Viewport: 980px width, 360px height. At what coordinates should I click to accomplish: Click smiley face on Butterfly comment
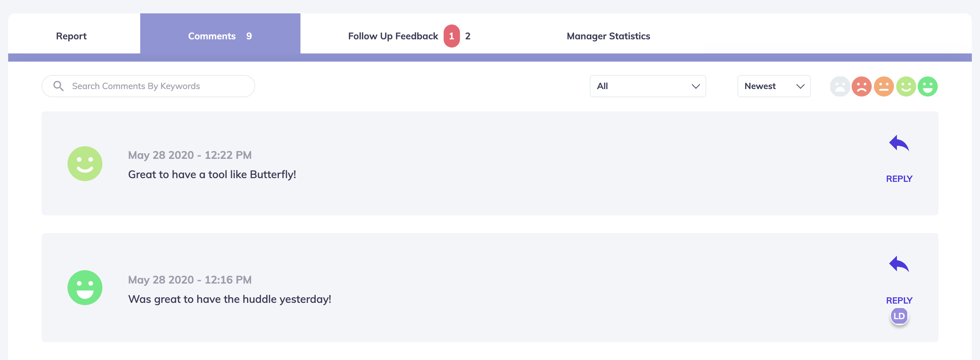point(85,164)
